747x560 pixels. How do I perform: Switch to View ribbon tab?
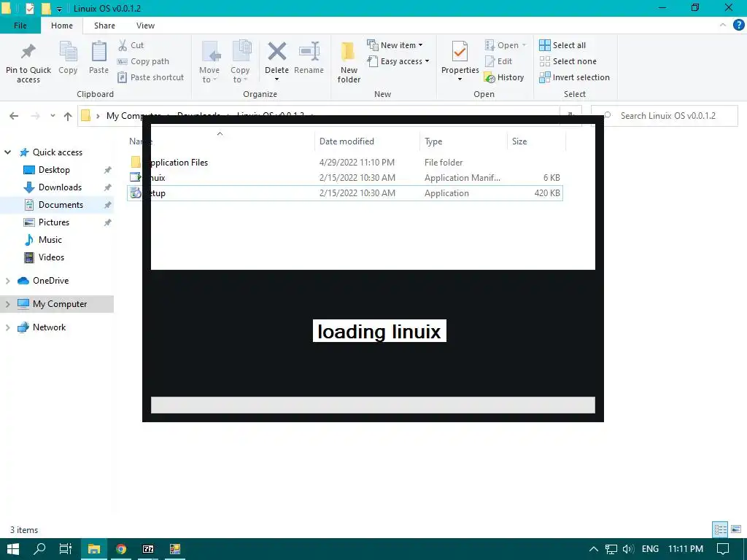(x=145, y=26)
